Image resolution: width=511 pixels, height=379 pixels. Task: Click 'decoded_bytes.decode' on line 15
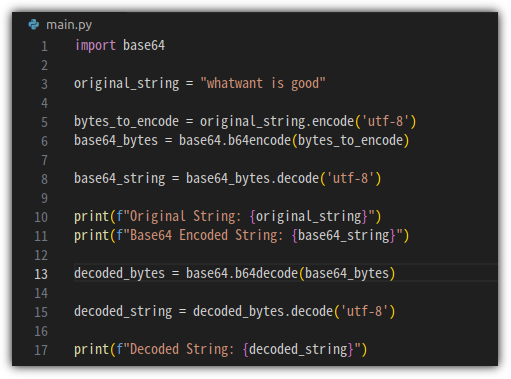(x=263, y=311)
